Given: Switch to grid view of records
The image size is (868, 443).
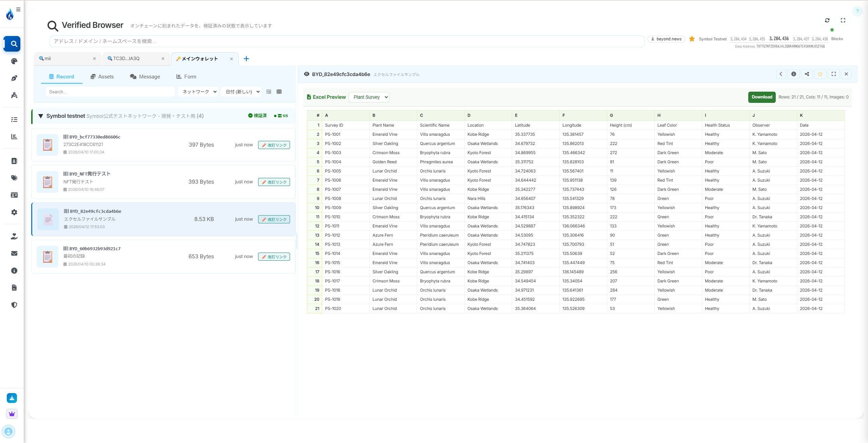Looking at the screenshot, I should (x=279, y=92).
